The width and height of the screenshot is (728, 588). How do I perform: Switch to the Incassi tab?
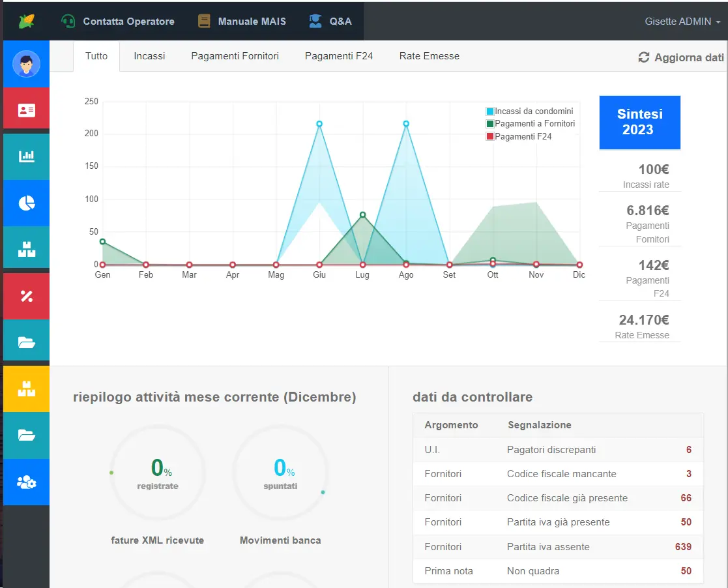[149, 56]
